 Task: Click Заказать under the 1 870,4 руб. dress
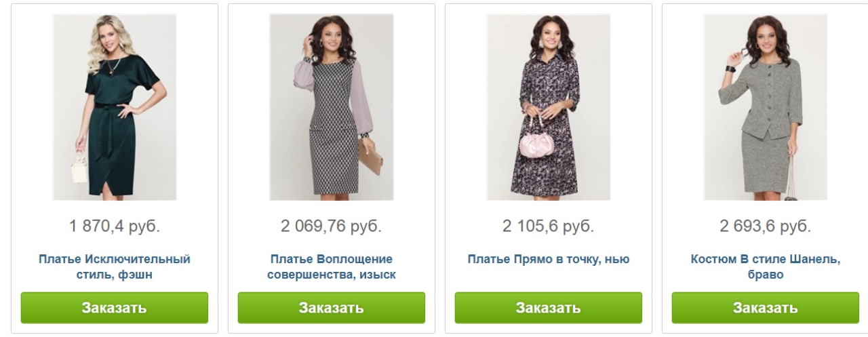tap(115, 308)
